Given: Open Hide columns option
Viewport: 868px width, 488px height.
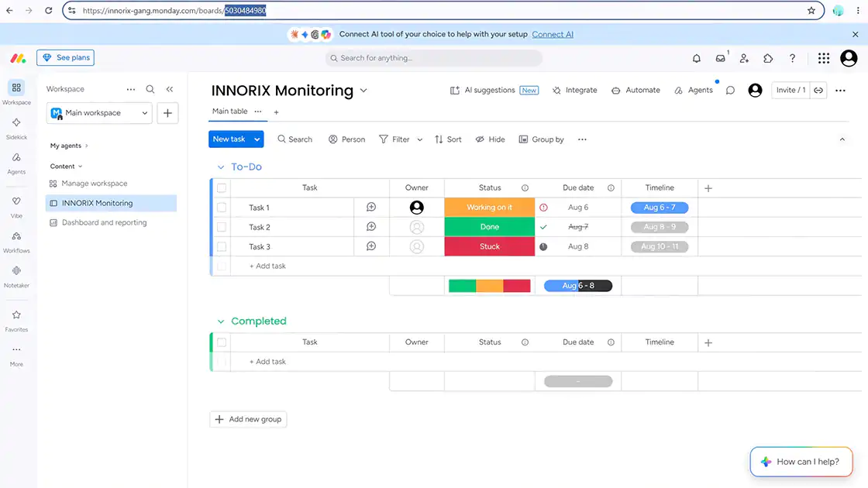Looking at the screenshot, I should (490, 139).
